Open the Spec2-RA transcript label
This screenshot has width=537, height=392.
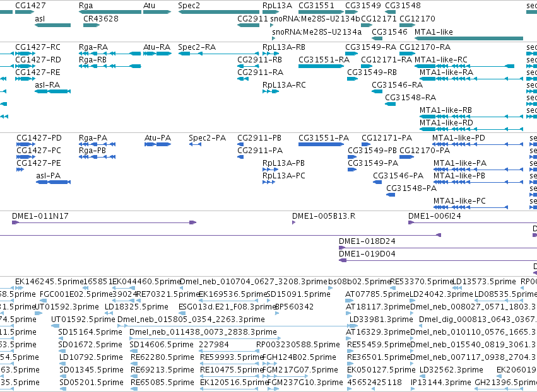point(197,47)
